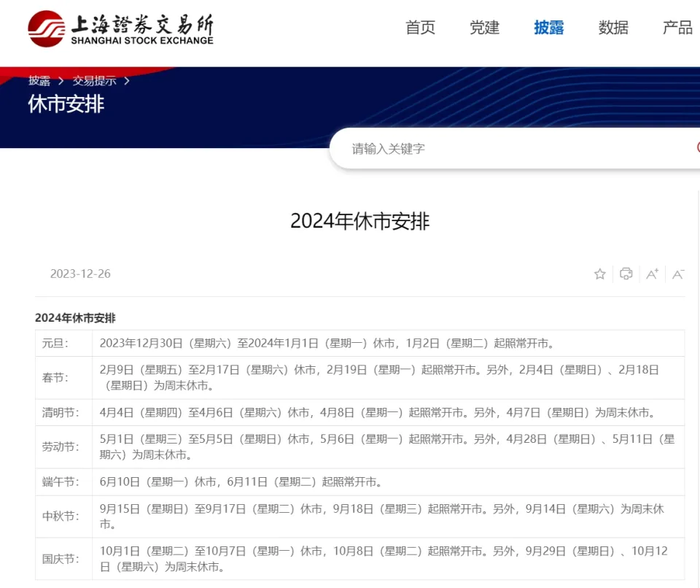
Task: Bookmark the page with the star icon
Action: (599, 274)
